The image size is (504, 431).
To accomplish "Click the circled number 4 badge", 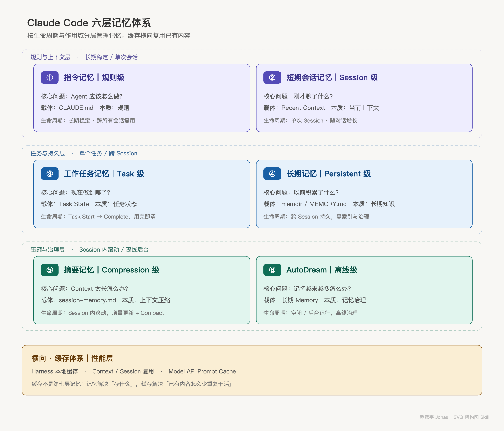I will click(272, 174).
